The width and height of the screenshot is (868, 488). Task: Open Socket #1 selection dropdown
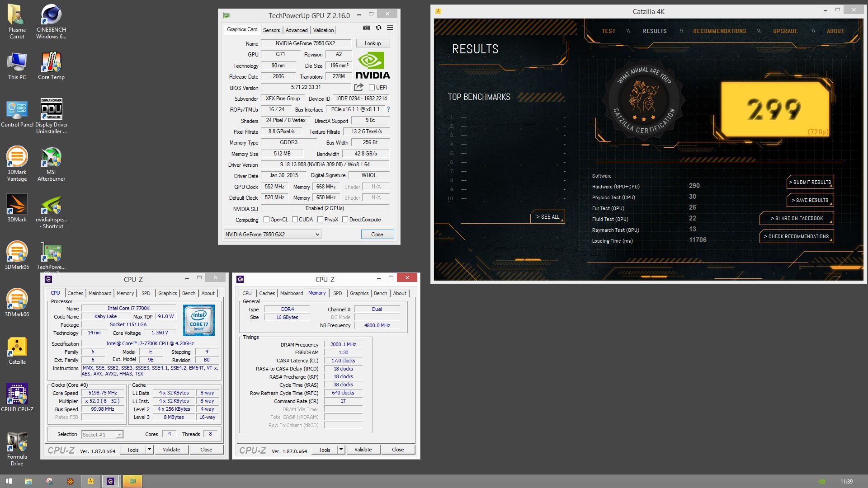(102, 434)
